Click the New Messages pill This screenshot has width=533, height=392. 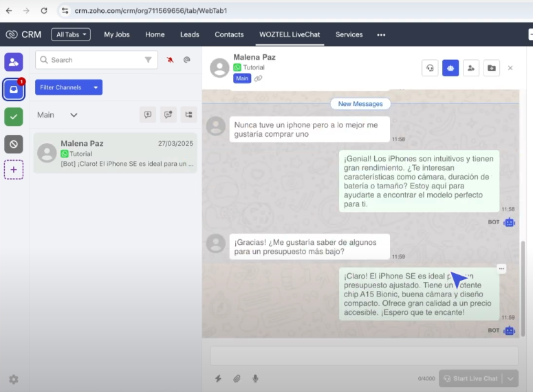[360, 104]
